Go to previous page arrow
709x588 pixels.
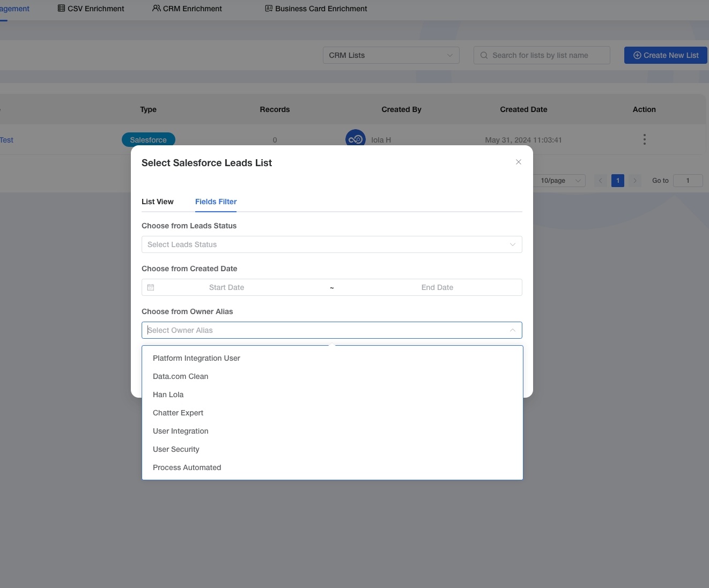[601, 181]
